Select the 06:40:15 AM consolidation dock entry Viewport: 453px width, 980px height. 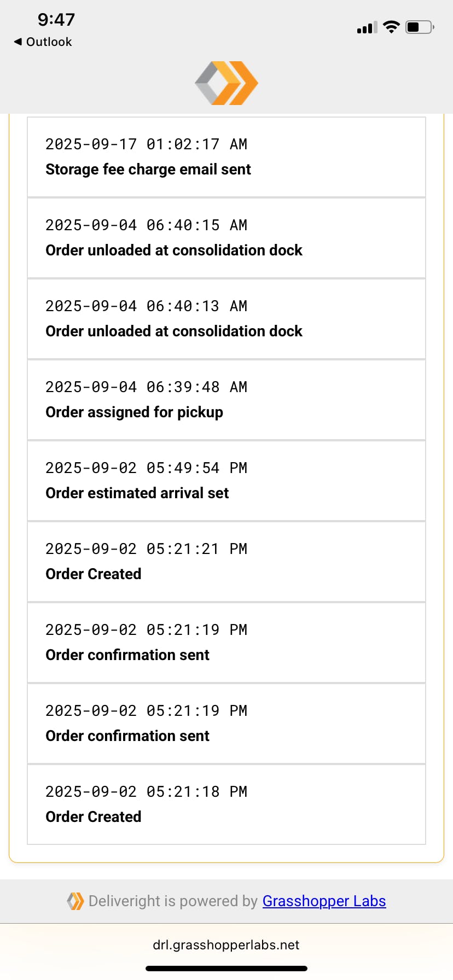click(226, 238)
